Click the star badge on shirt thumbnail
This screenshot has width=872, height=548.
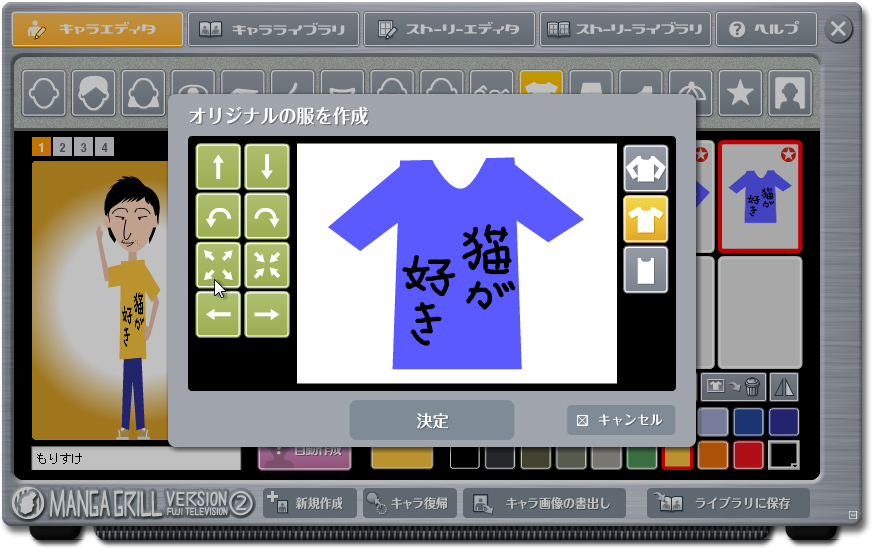point(787,155)
